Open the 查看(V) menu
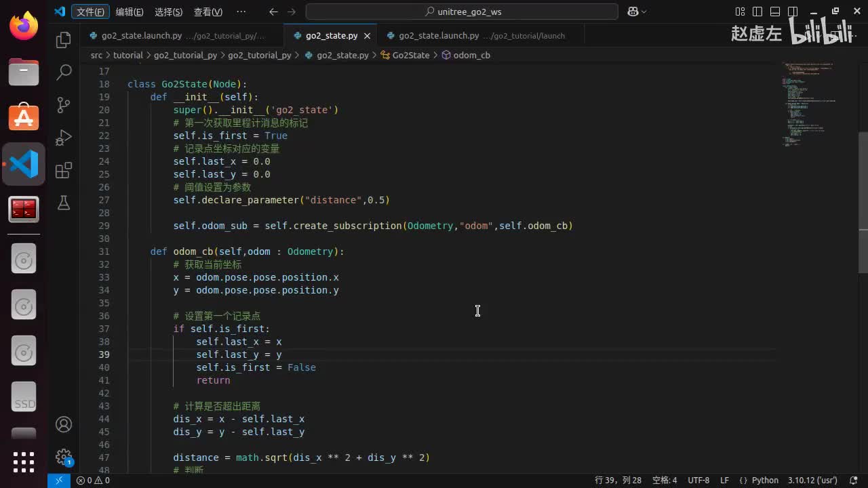The width and height of the screenshot is (868, 488). click(208, 12)
